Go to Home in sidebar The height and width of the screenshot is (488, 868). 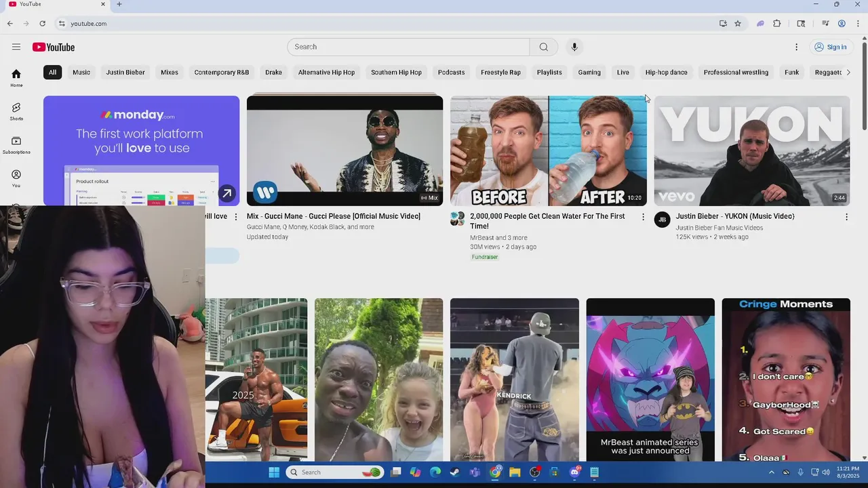16,78
